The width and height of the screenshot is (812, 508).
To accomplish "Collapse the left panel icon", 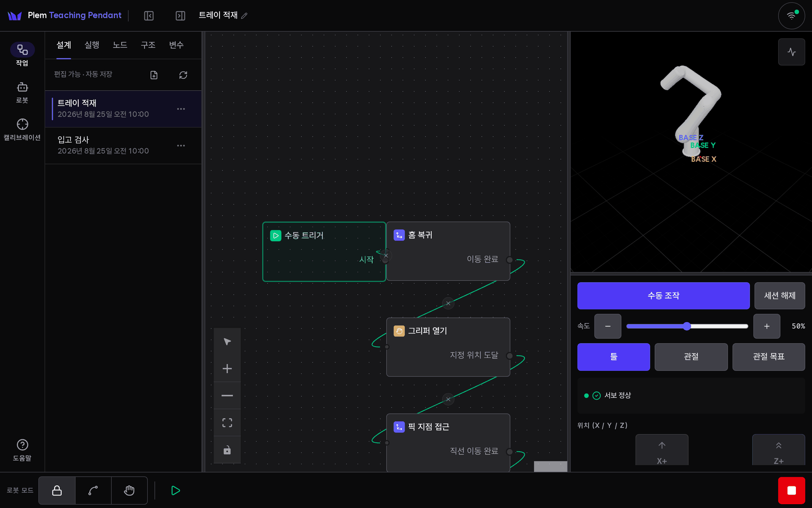I will coord(148,16).
